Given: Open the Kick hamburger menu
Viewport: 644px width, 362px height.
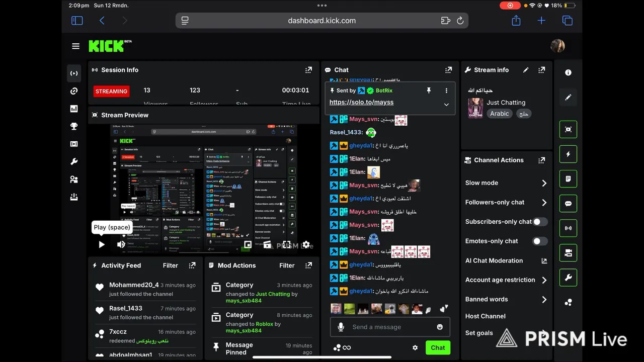Looking at the screenshot, I should (x=75, y=46).
